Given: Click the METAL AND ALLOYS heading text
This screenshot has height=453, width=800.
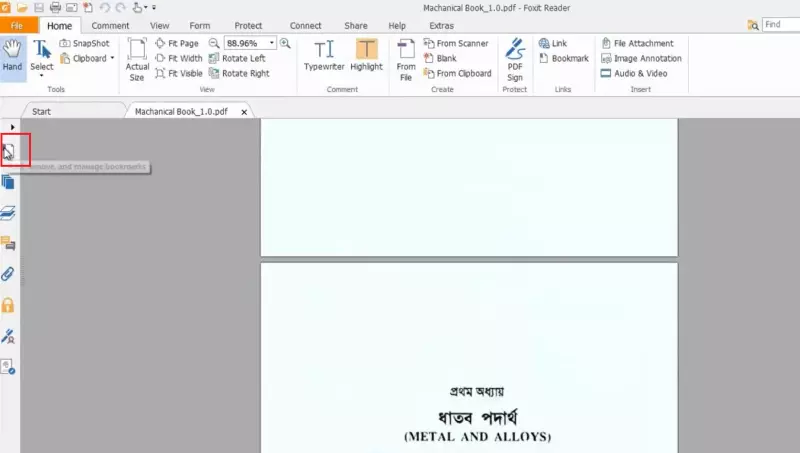Looking at the screenshot, I should pos(478,437).
